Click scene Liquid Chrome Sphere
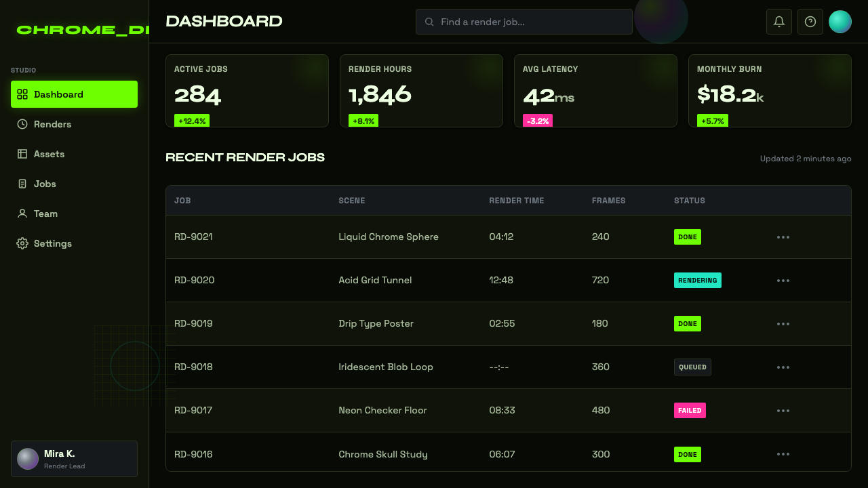Screen dimensions: 868x488 [x=389, y=237]
